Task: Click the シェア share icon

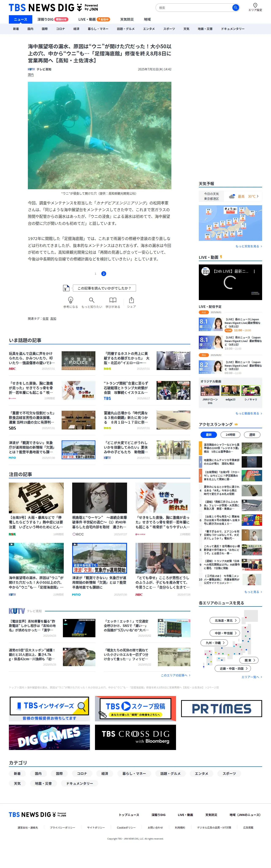Action: [x=131, y=300]
